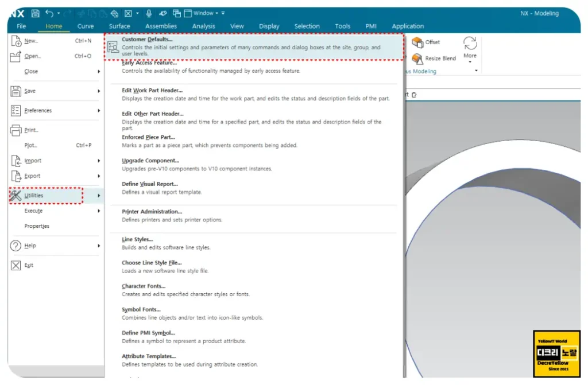Image resolution: width=588 pixels, height=385 pixels.
Task: Click the Move Object icon in top toolbar
Action: pos(114,14)
